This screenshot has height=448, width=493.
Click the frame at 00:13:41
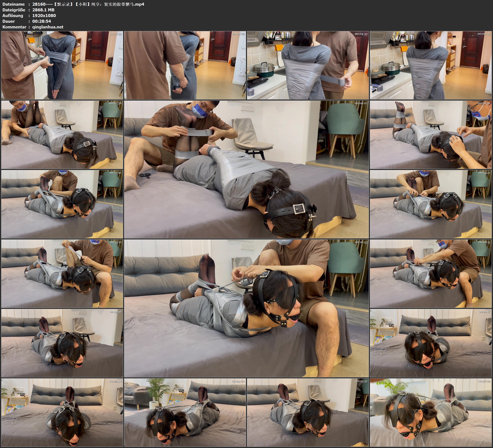coord(431,204)
